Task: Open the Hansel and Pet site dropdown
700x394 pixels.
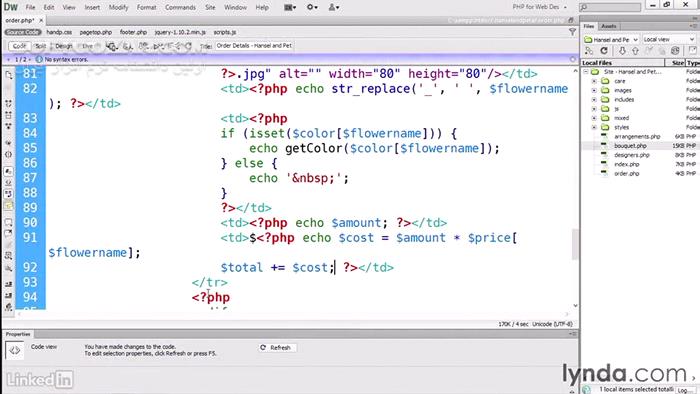Action: pos(611,39)
